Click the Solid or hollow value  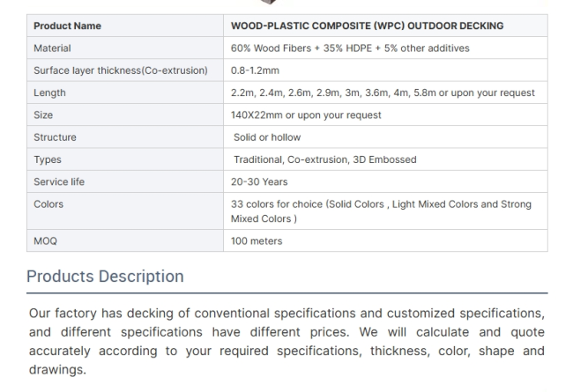267,137
